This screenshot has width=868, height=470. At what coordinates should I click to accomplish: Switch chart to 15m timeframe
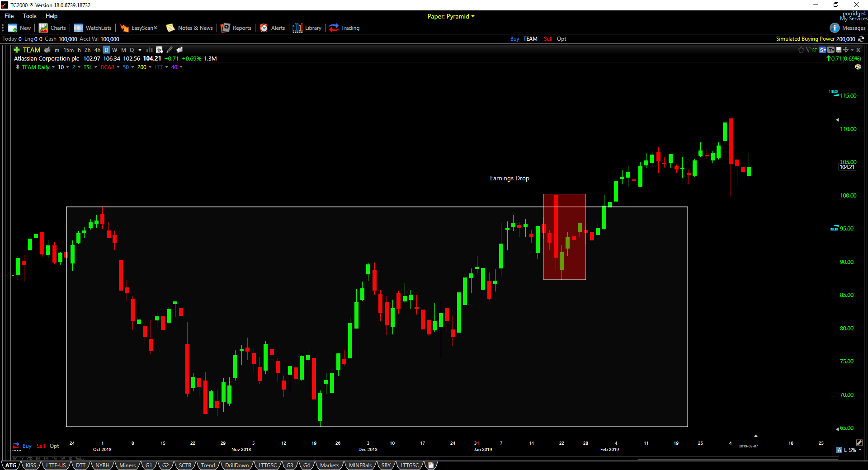[x=68, y=50]
